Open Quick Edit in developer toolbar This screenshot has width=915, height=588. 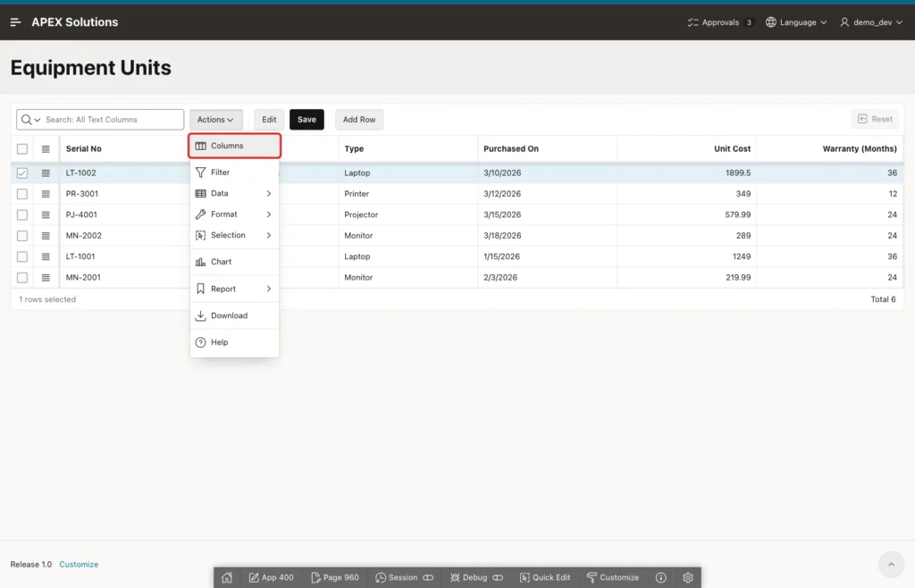[x=545, y=577]
